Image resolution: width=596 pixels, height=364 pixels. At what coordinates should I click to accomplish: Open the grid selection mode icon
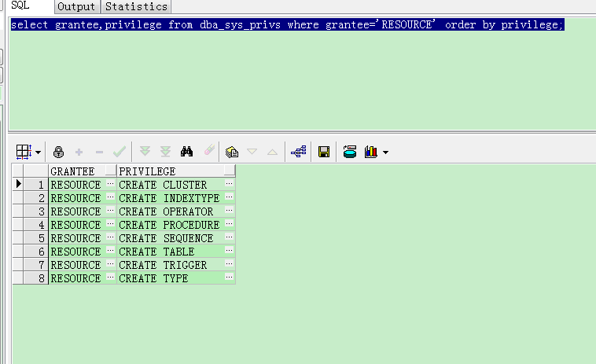click(x=24, y=152)
